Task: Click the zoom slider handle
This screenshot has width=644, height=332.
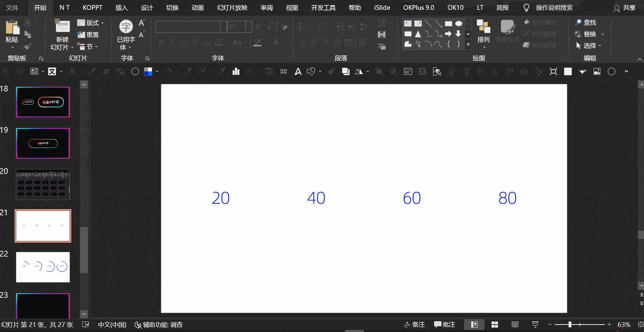Action: pos(570,325)
